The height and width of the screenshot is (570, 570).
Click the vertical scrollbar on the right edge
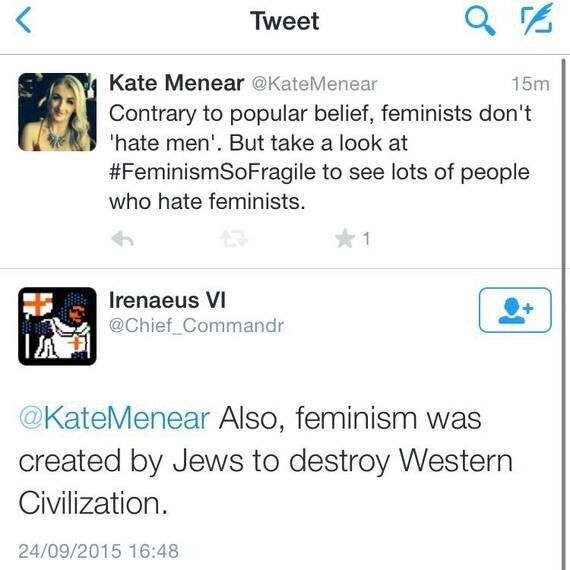pos(564,313)
